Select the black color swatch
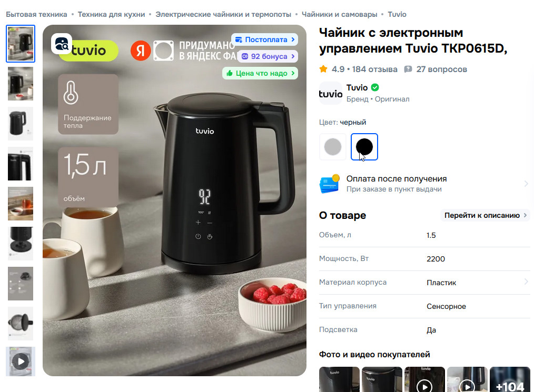This screenshot has width=534, height=392. (x=364, y=147)
